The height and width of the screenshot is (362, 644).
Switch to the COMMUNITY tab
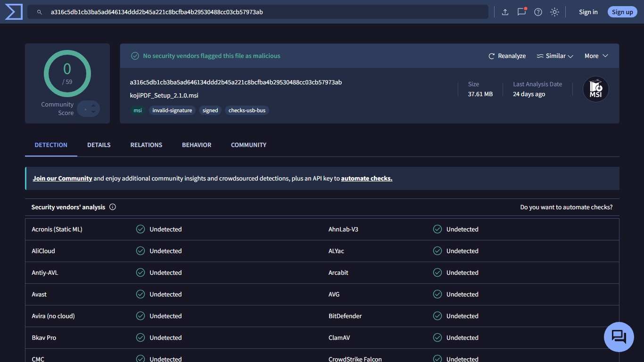point(248,145)
